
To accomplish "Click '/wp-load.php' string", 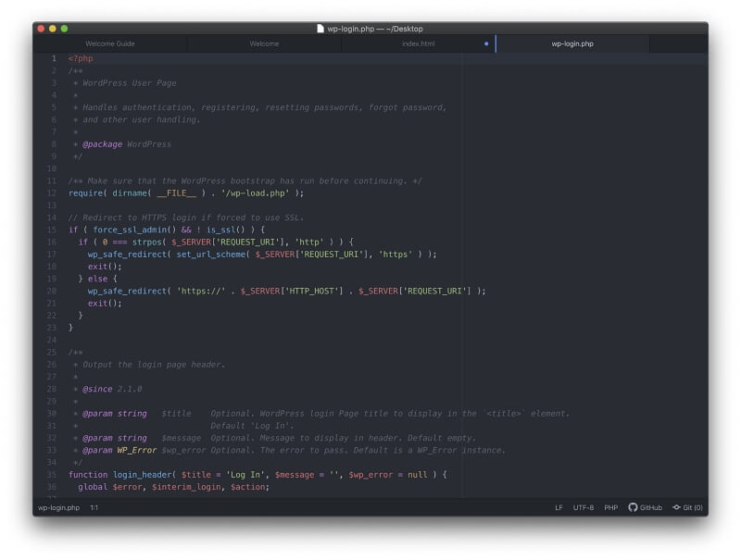I will coord(256,193).
